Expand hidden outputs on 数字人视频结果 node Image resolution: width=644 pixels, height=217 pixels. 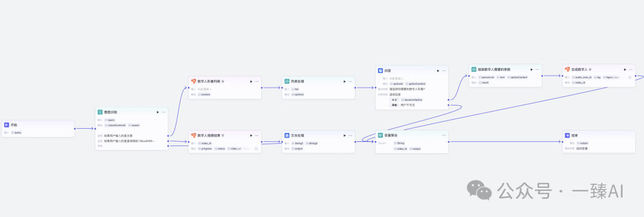click(256, 148)
